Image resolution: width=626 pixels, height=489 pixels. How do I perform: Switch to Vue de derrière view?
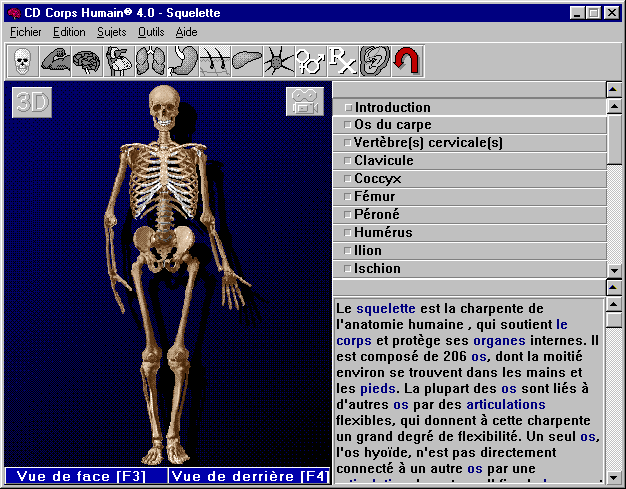coord(249,476)
